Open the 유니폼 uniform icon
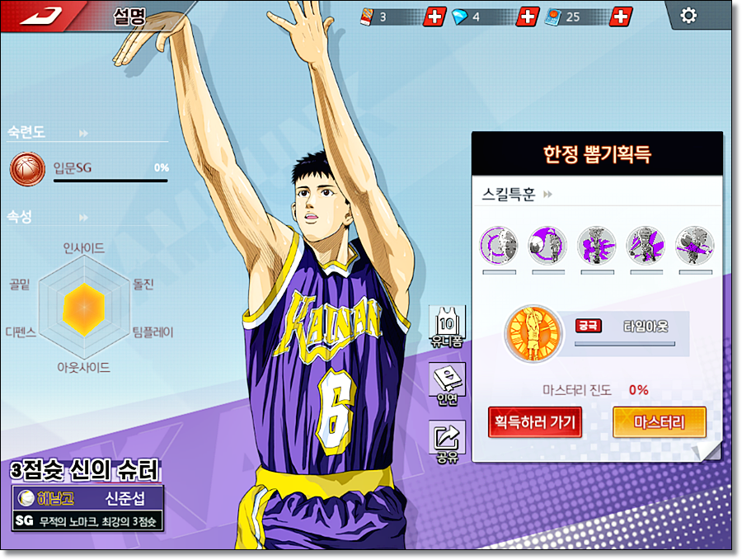742x560 pixels. coord(447,327)
